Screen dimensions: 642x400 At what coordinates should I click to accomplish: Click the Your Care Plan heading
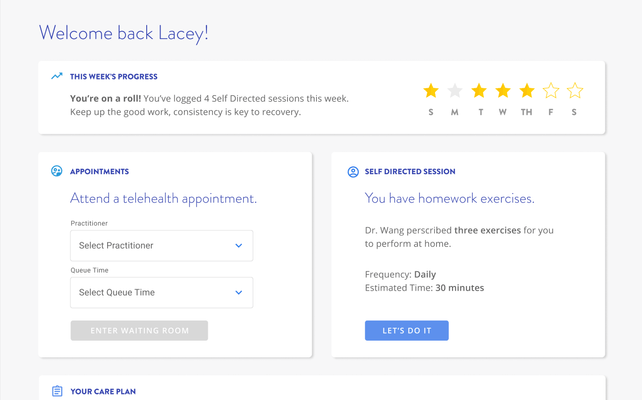click(103, 392)
